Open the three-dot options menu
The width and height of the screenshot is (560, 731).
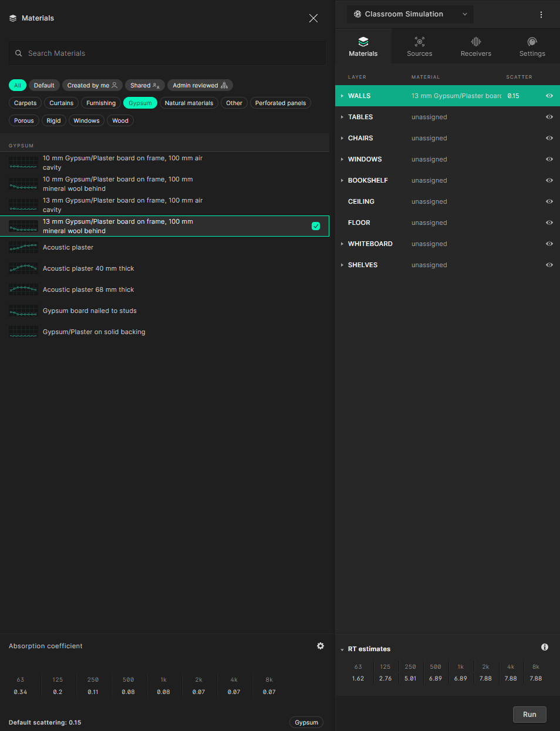[541, 15]
